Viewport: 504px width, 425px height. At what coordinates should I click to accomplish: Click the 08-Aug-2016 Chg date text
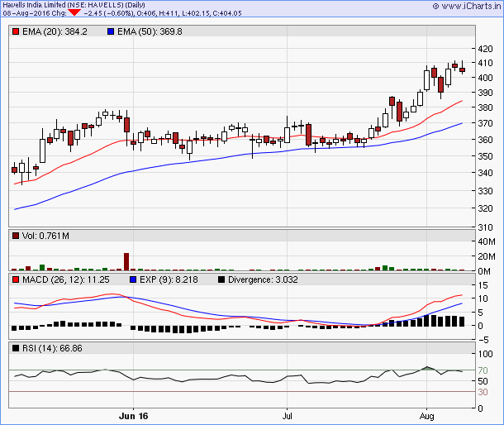pyautogui.click(x=35, y=13)
